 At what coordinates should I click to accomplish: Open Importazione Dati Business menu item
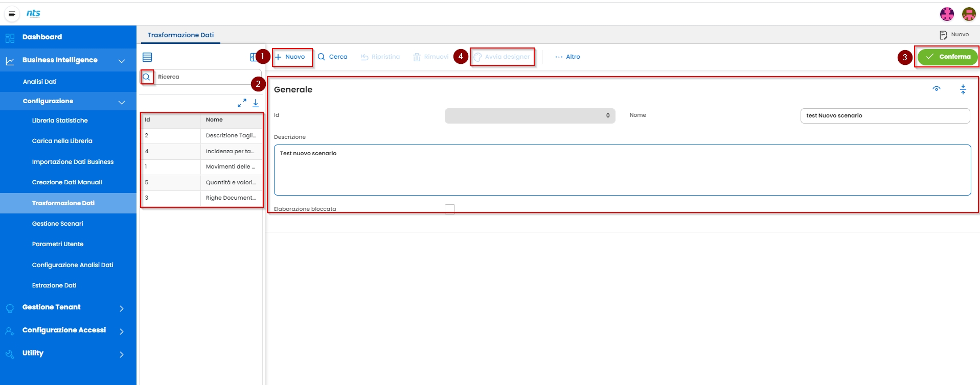click(73, 162)
